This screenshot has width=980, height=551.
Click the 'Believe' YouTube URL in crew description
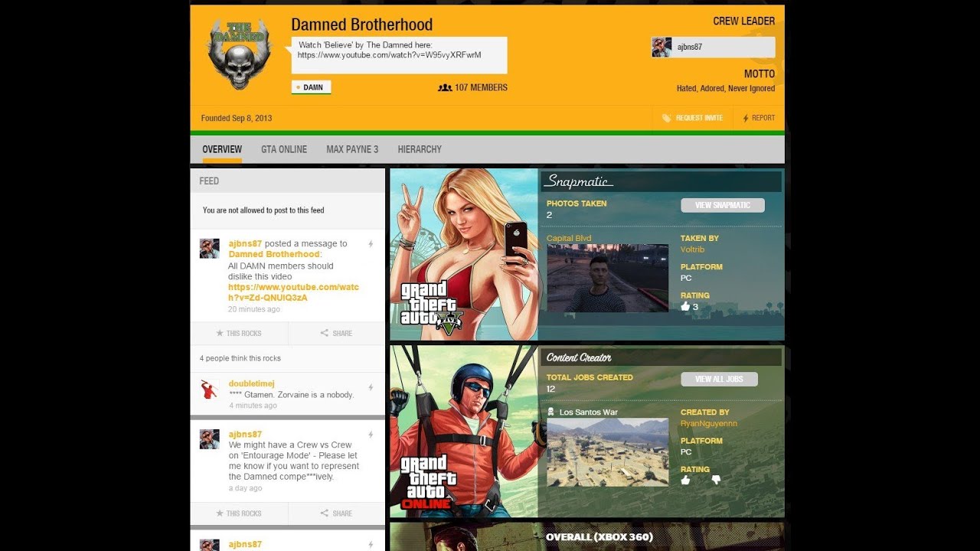tap(389, 55)
